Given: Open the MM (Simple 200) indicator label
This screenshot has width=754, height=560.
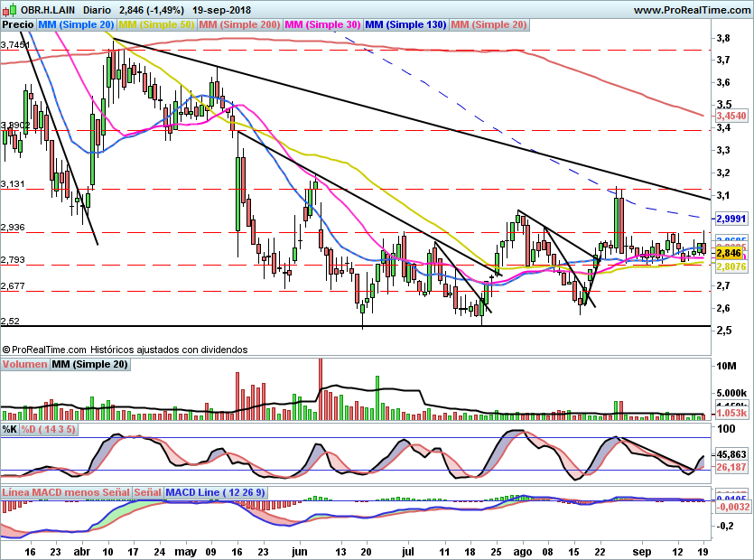Looking at the screenshot, I should point(239,24).
